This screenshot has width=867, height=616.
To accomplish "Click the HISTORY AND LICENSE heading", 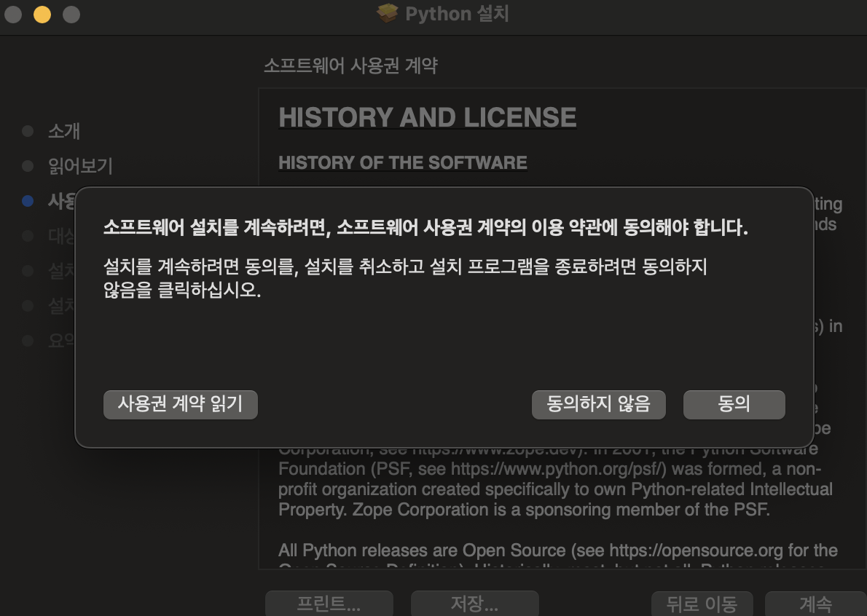I will click(428, 117).
